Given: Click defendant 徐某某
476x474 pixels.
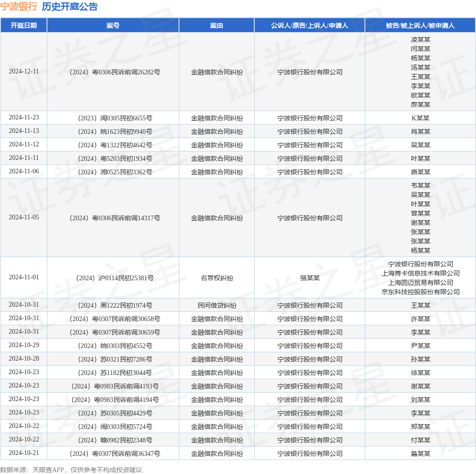Looking at the screenshot, I should tap(420, 373).
